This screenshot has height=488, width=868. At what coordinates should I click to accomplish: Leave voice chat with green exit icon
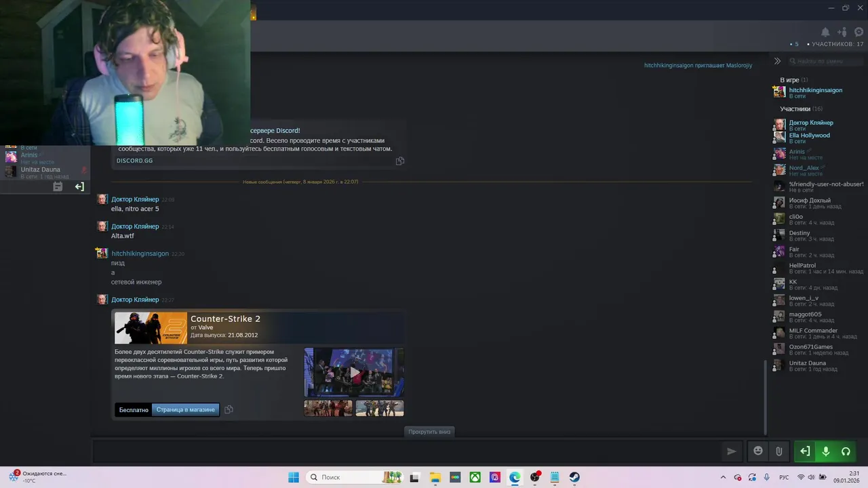point(805,451)
